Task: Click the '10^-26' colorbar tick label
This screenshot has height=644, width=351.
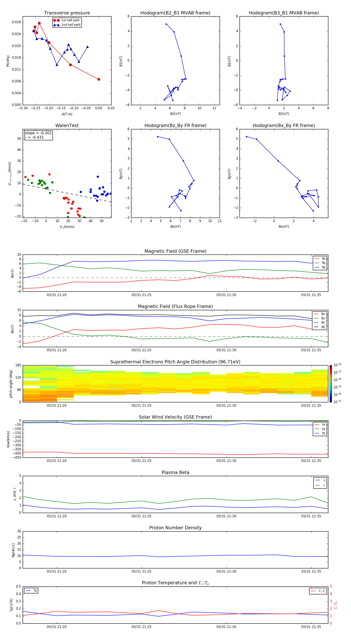Action: 337,365
